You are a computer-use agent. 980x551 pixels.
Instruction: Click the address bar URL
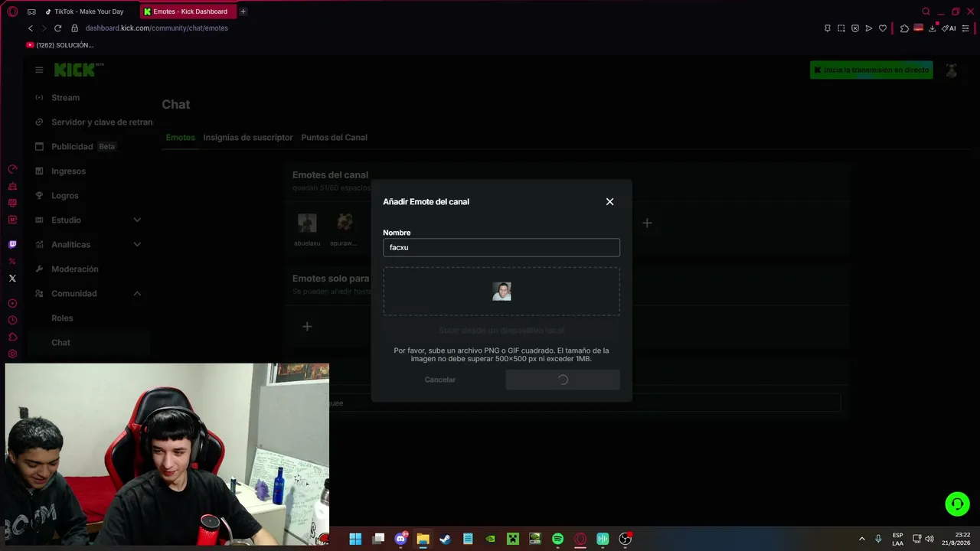tap(157, 28)
